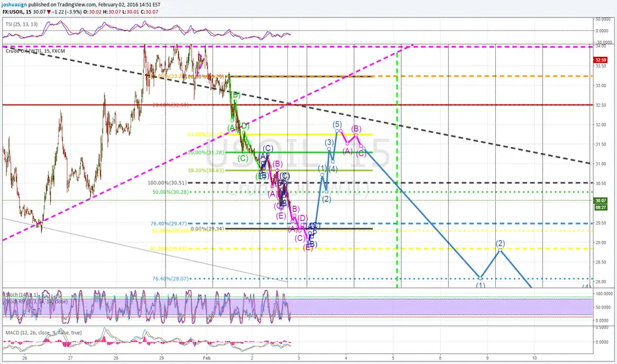The image size is (617, 364).
Task: Click the 33.00 price axis value
Action: [x=600, y=85]
